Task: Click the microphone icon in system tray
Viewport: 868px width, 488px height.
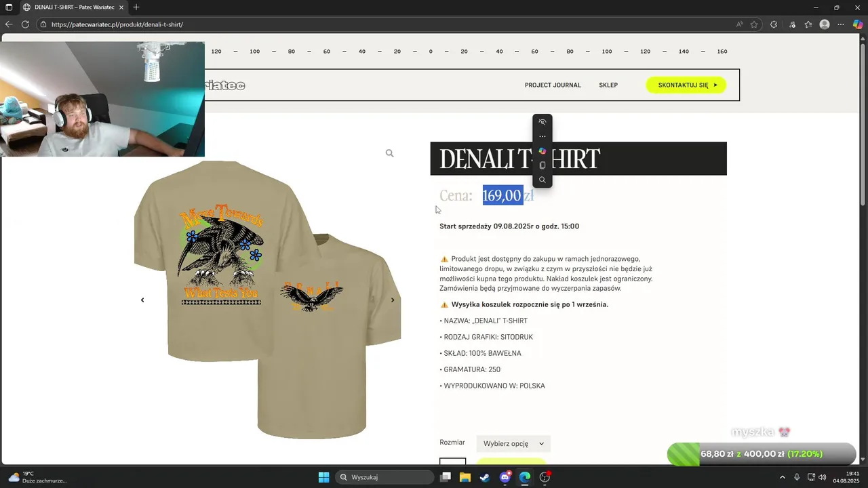Action: (797, 477)
